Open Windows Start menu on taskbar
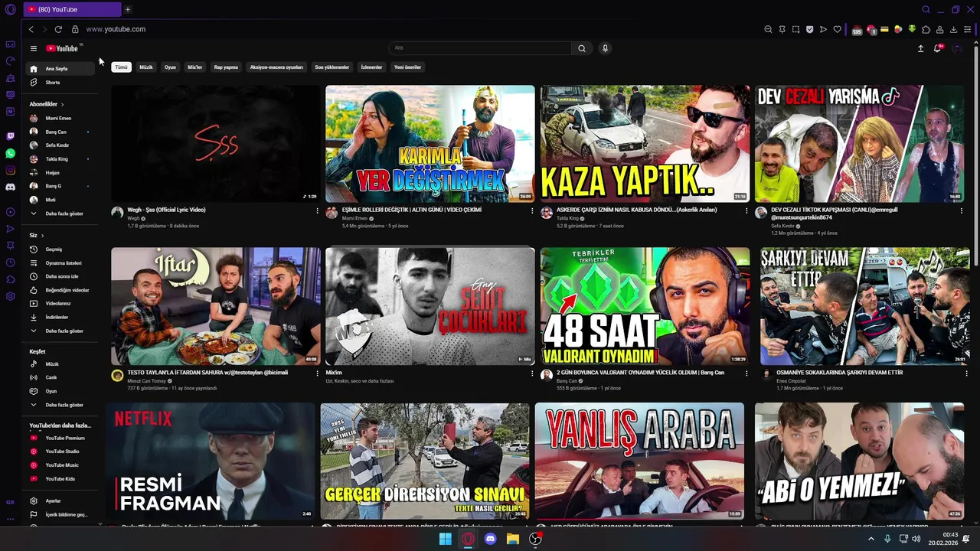This screenshot has height=551, width=980. (x=446, y=539)
